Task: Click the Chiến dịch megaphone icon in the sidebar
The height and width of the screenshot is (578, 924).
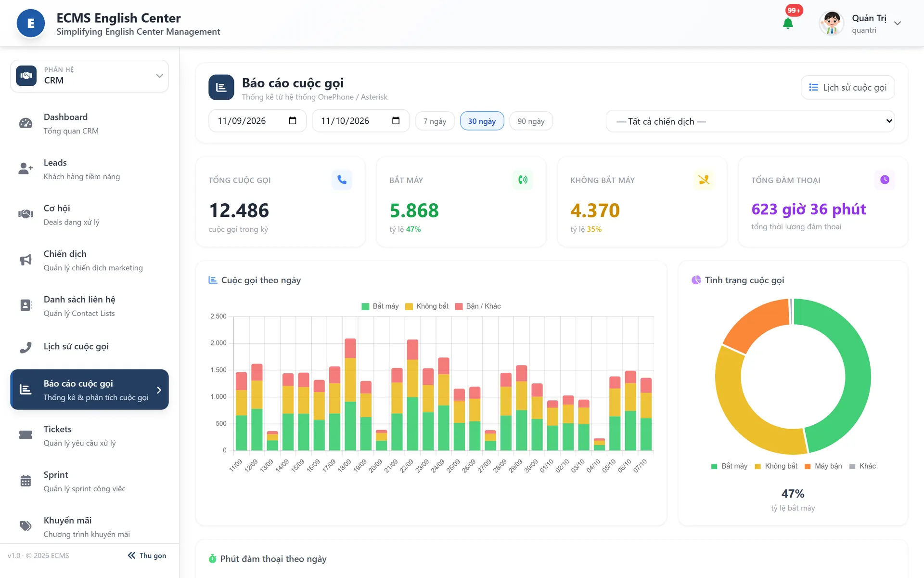Action: pyautogui.click(x=26, y=260)
